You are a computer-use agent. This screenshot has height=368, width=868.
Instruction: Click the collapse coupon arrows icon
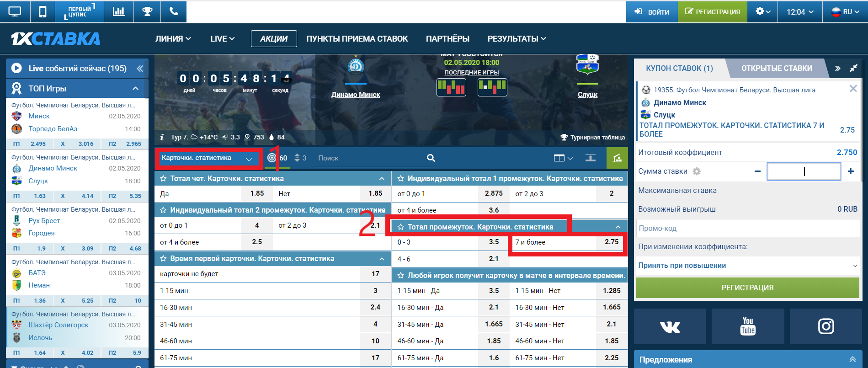pyautogui.click(x=853, y=68)
